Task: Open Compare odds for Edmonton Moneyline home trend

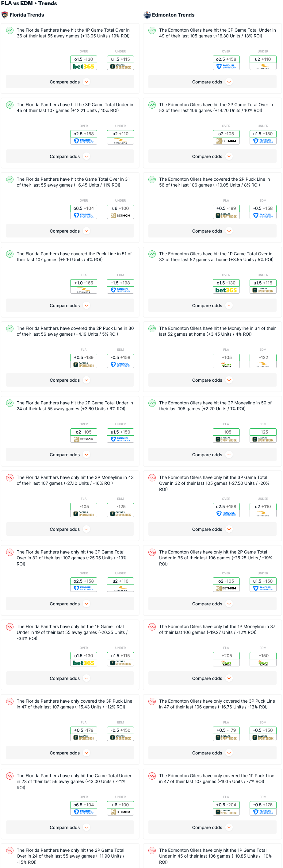Action: tap(212, 380)
